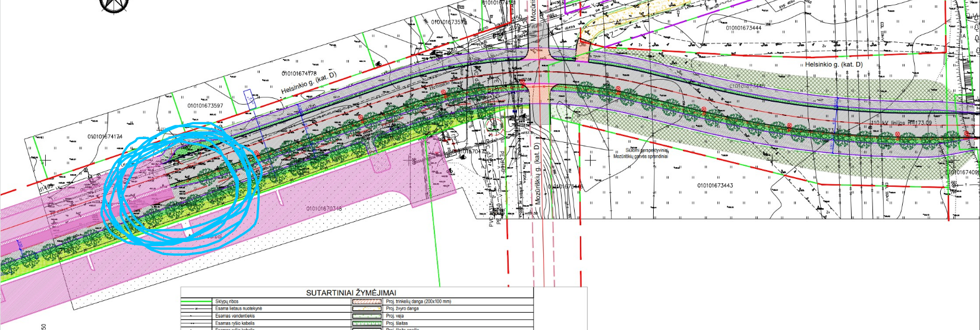Viewport: 980px width, 330px height.
Task: Click 'Siūlomi perspektyviniai Mozūriškių gatvės sprendiniai' note
Action: pos(640,153)
